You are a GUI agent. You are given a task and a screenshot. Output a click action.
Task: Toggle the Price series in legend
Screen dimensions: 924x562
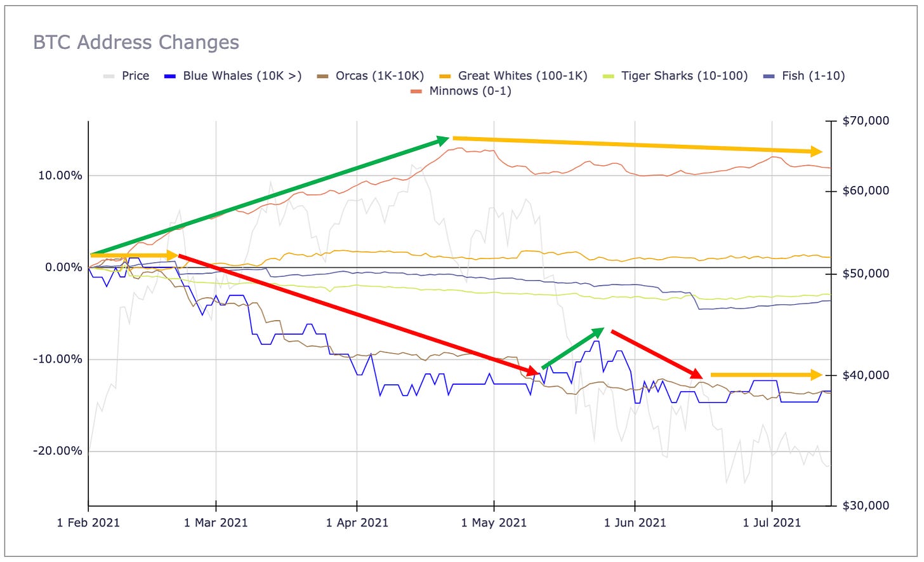[x=126, y=76]
